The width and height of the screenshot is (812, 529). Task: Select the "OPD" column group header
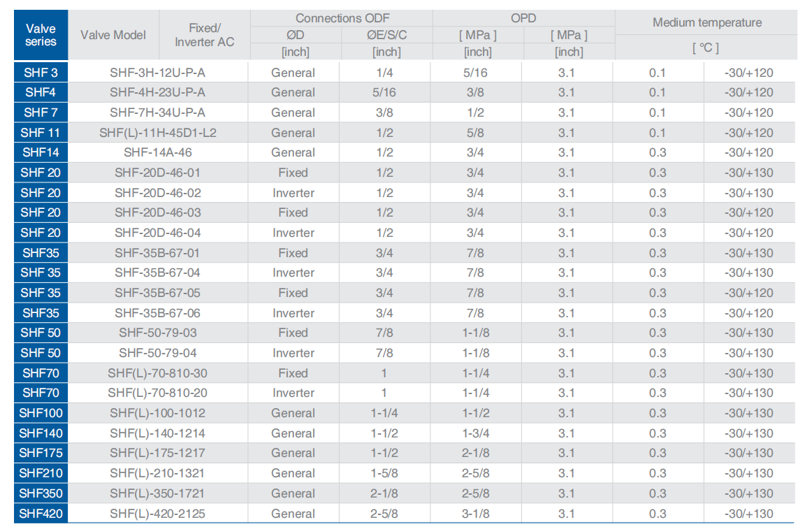pos(523,18)
